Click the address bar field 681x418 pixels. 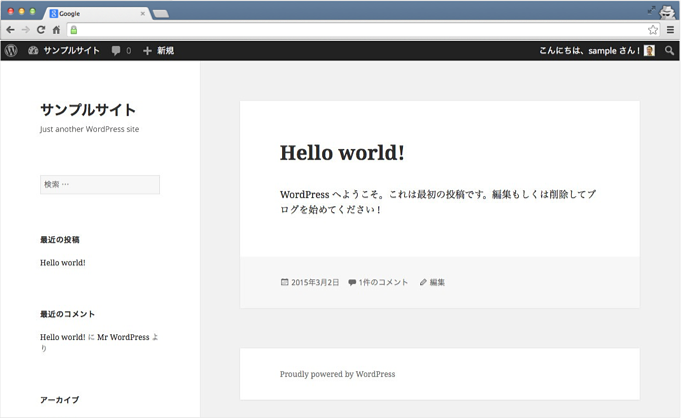click(x=363, y=30)
